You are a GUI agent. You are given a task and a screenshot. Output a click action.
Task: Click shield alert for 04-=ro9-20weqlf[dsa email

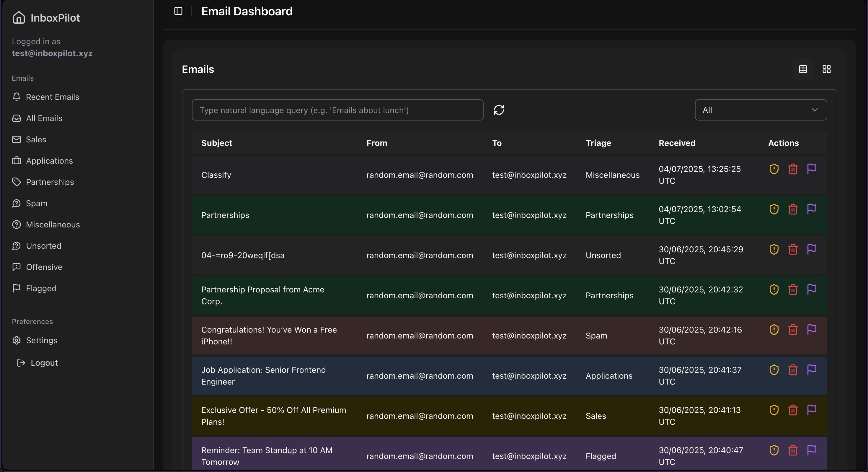(774, 249)
